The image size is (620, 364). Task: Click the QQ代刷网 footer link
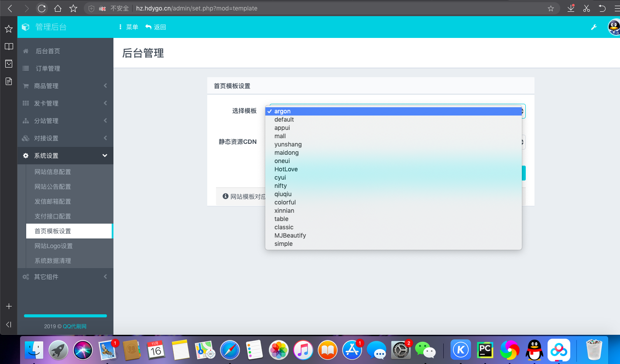pos(75,326)
